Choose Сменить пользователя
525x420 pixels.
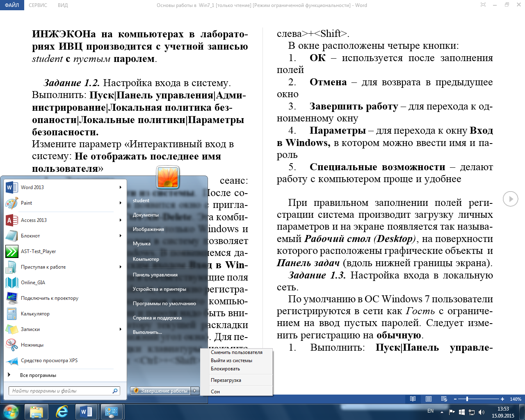click(x=236, y=352)
